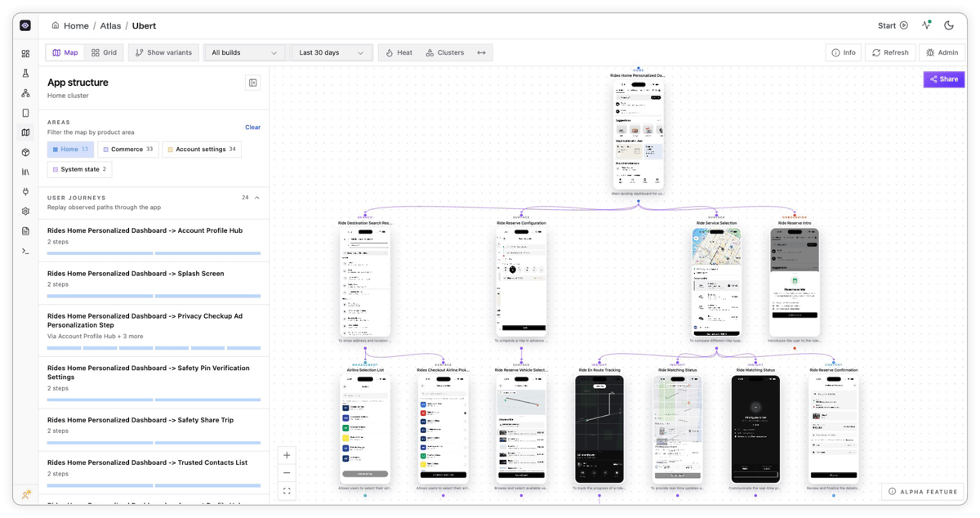
Task: Click the Ride Service Selection screen thumbnail
Action: click(716, 282)
